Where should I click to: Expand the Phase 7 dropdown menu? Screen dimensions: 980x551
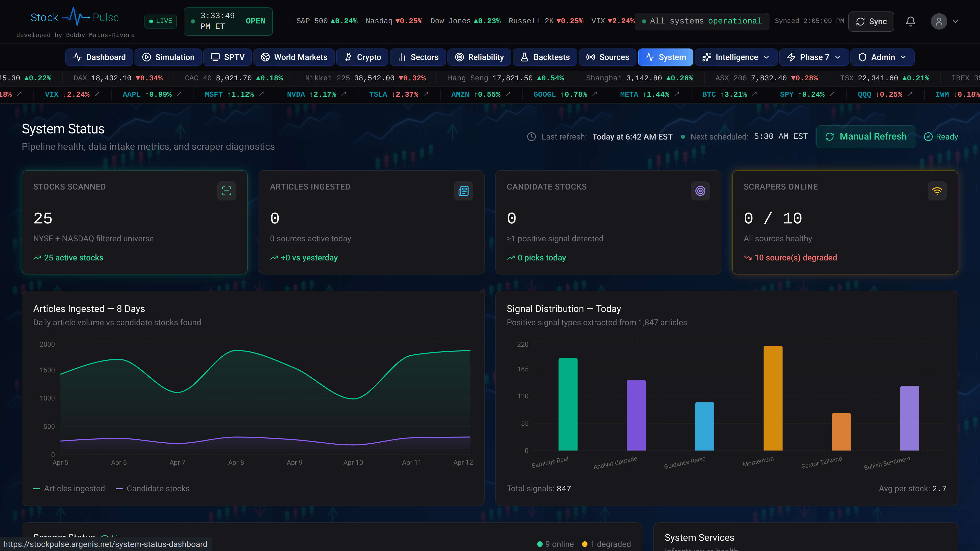click(x=814, y=57)
